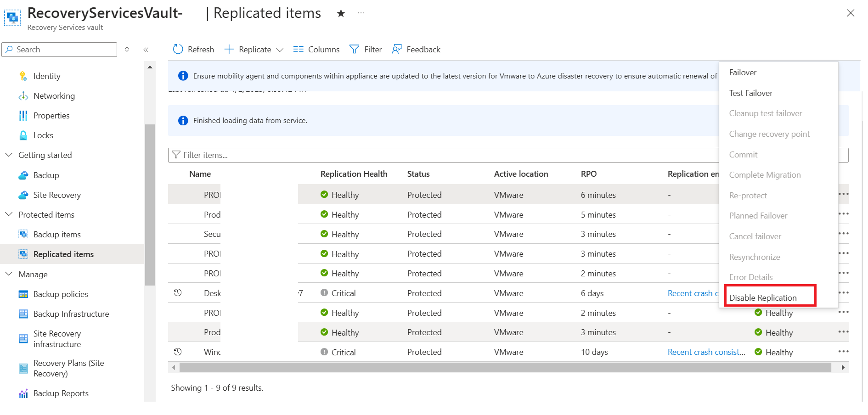Click the Filter toolbar button
This screenshot has width=868, height=415.
coord(366,50)
